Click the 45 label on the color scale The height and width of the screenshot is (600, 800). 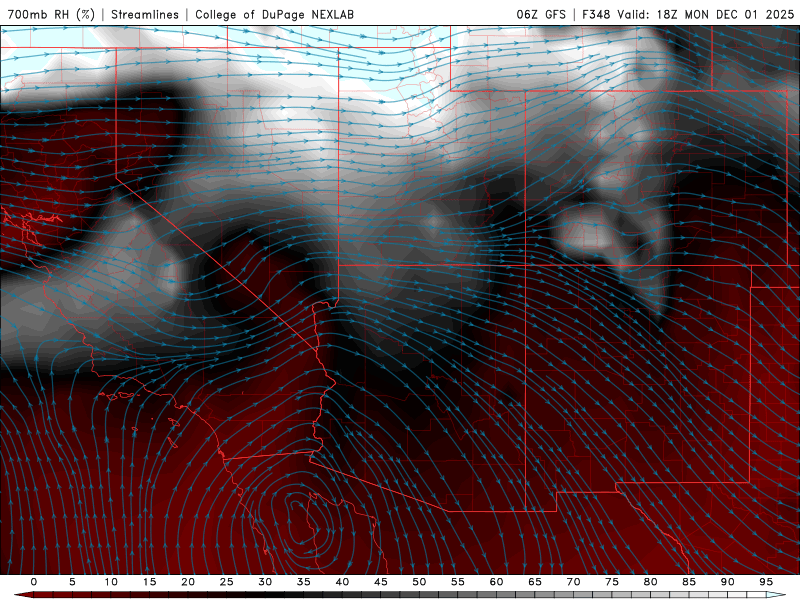pyautogui.click(x=381, y=582)
